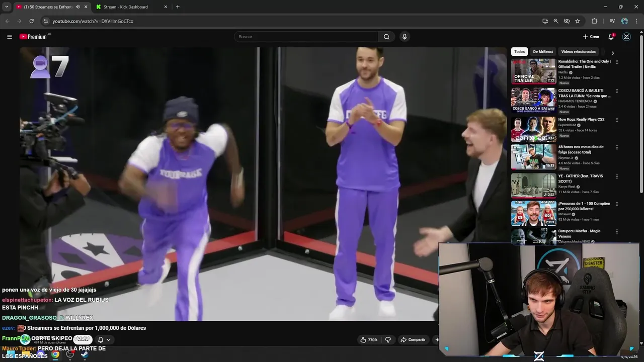Viewport: 644px width, 362px height.
Task: Open OBS from the taskbar
Action: [70, 354]
